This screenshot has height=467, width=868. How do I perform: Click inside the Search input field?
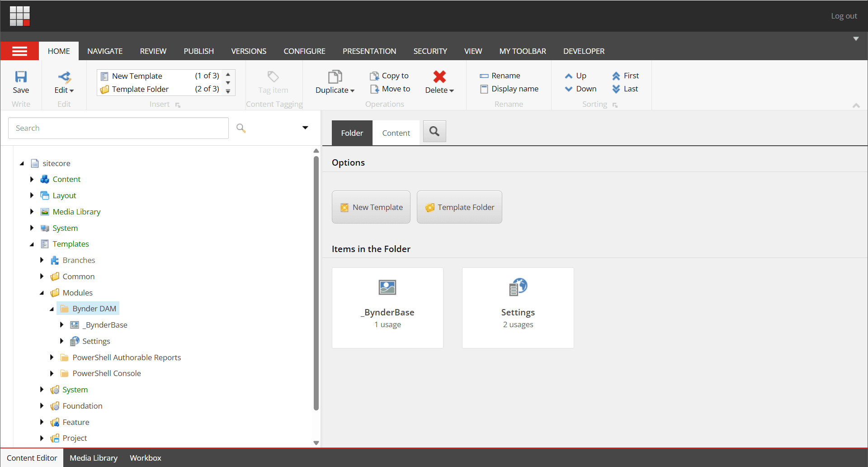pos(118,128)
